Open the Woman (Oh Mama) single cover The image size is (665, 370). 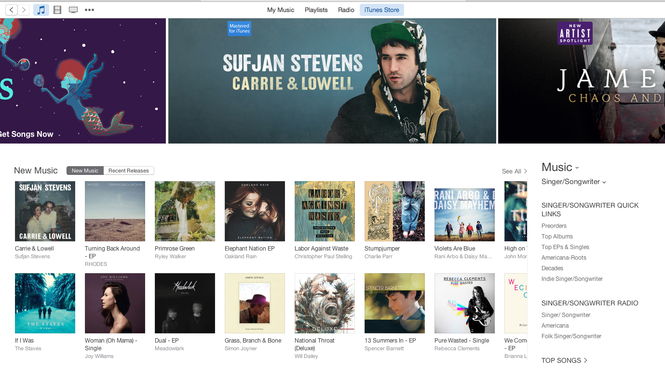[115, 303]
